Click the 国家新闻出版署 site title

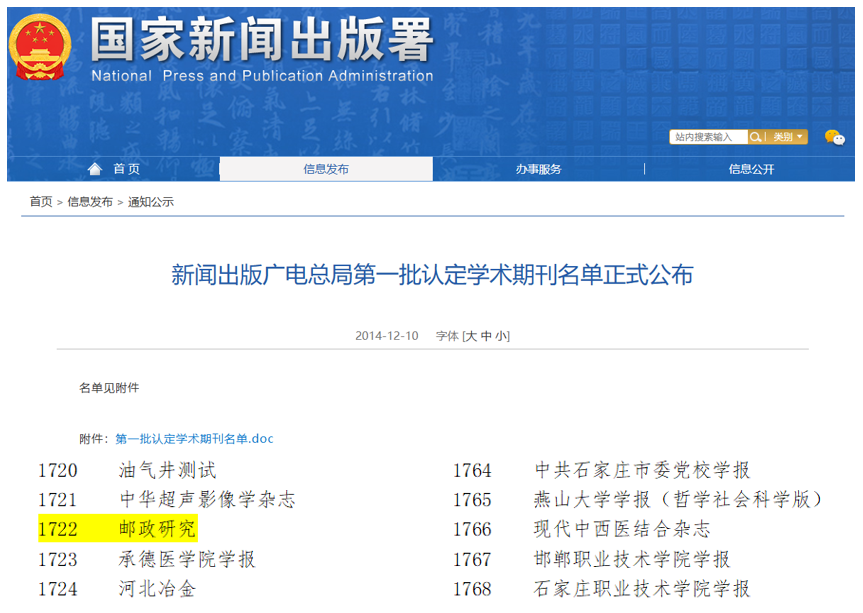[x=262, y=40]
